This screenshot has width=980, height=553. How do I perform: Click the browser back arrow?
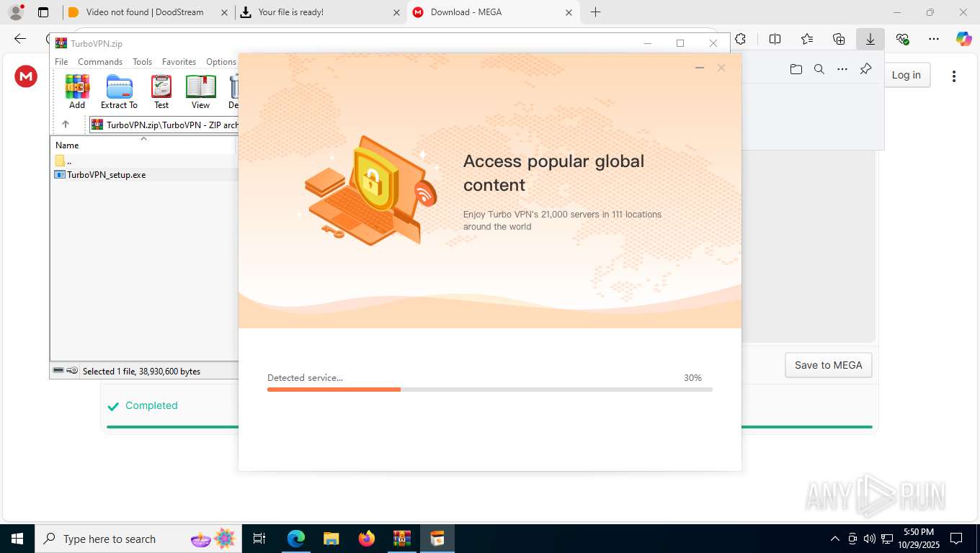20,40
